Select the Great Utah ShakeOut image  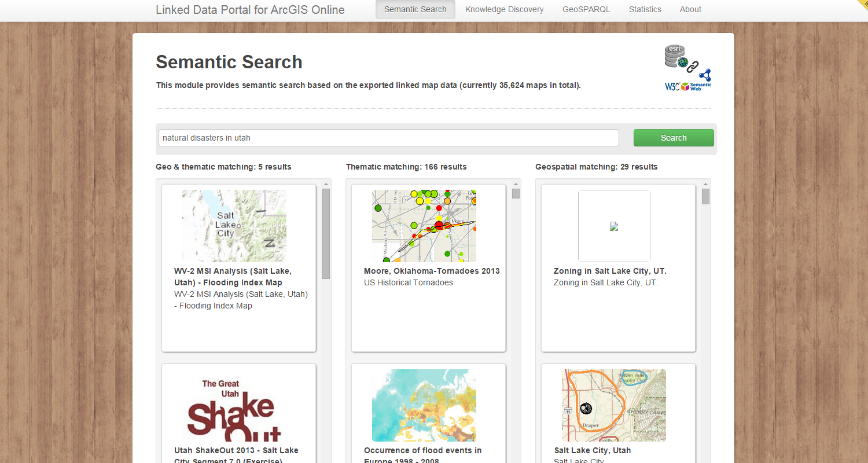pos(234,405)
